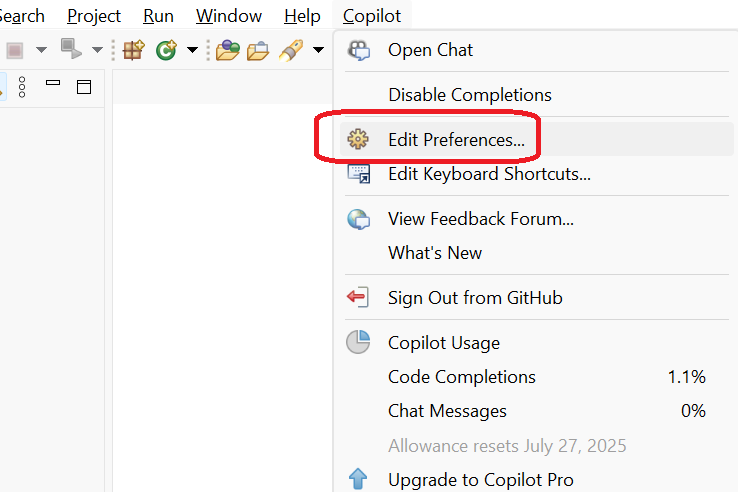Click the Code Completions usage row
The height and width of the screenshot is (492, 738).
pyautogui.click(x=537, y=377)
